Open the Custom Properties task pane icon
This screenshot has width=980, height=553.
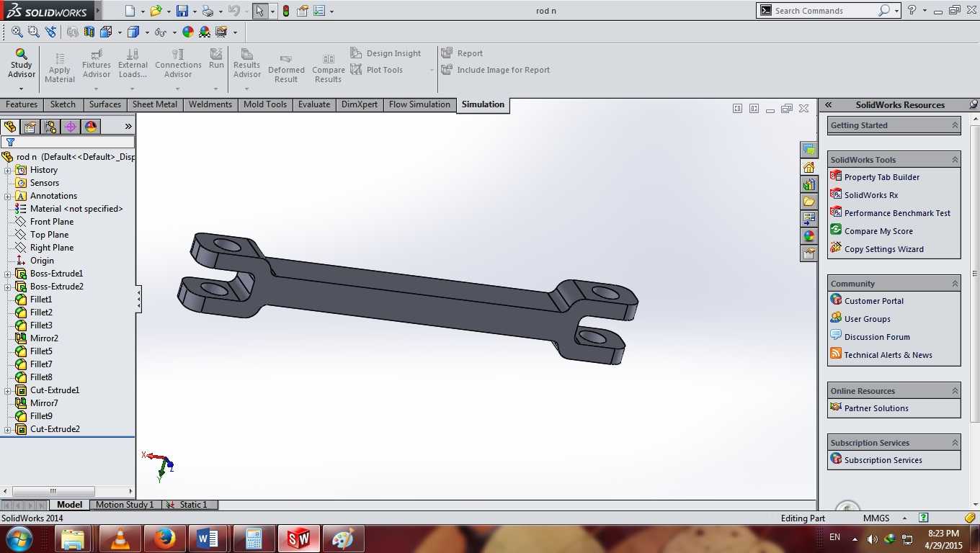pyautogui.click(x=808, y=253)
